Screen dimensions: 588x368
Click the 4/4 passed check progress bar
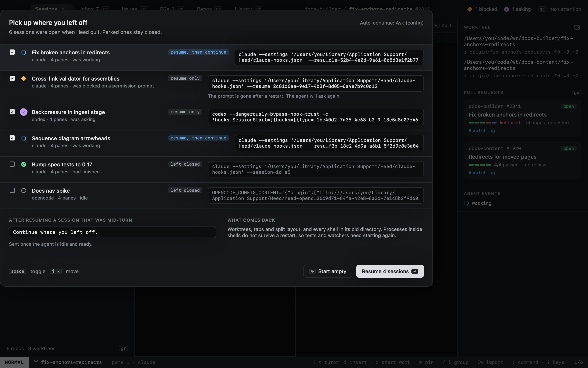480,165
